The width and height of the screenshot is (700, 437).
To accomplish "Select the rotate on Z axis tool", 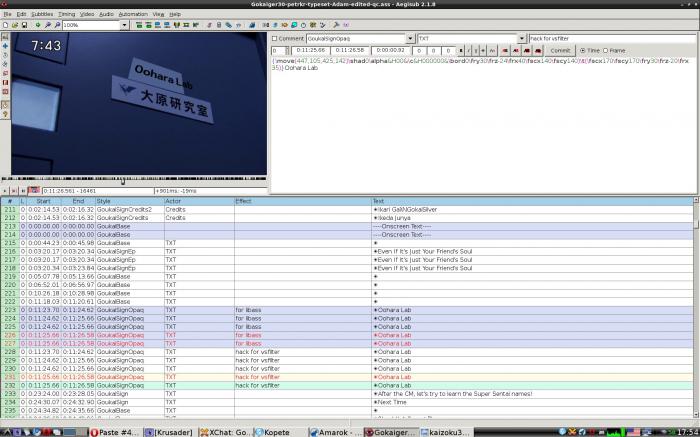I will pyautogui.click(x=5, y=55).
